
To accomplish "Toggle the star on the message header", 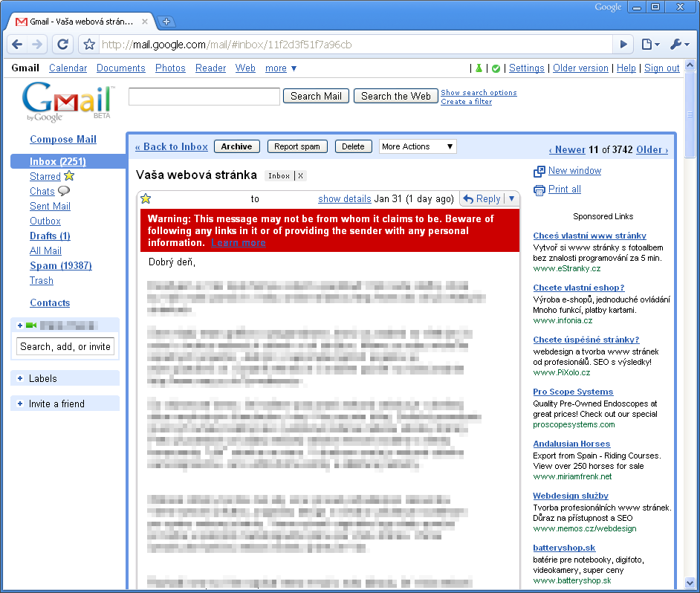I will (x=146, y=198).
